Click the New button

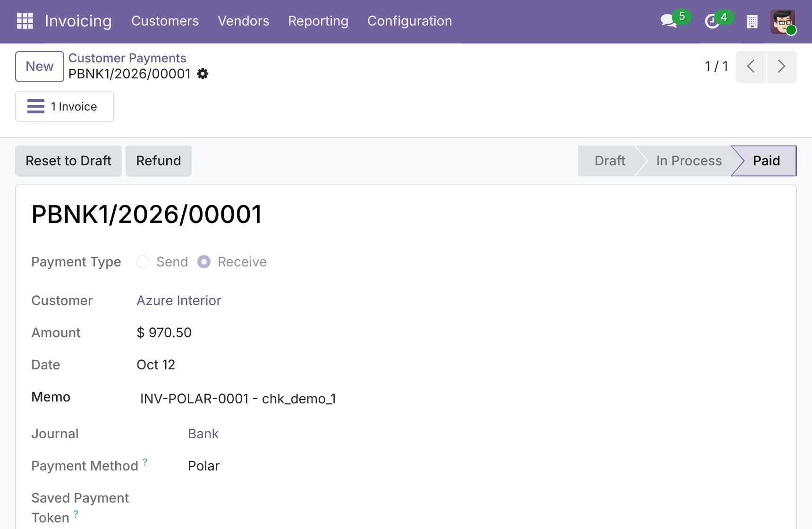click(x=40, y=67)
